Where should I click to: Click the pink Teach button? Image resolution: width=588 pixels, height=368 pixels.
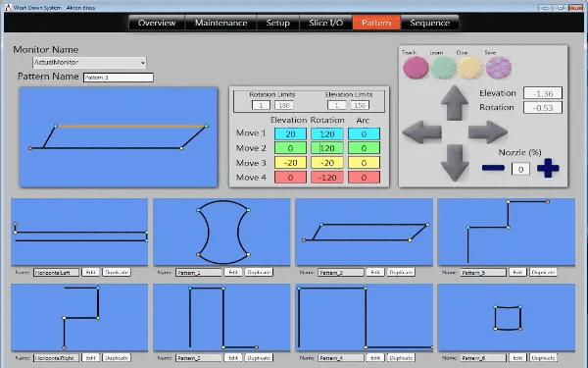click(x=416, y=68)
